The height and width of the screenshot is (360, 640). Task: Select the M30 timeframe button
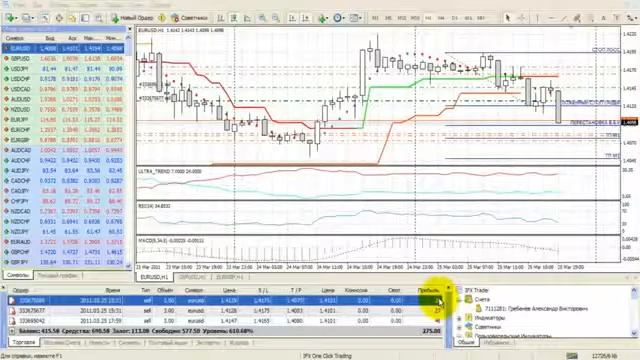pyautogui.click(x=415, y=18)
